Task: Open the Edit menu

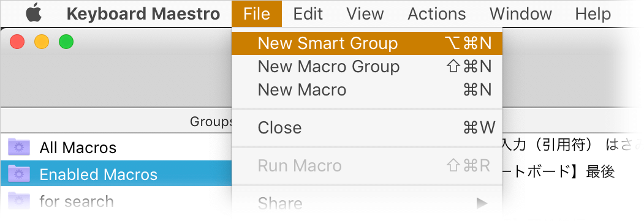Action: (x=308, y=14)
